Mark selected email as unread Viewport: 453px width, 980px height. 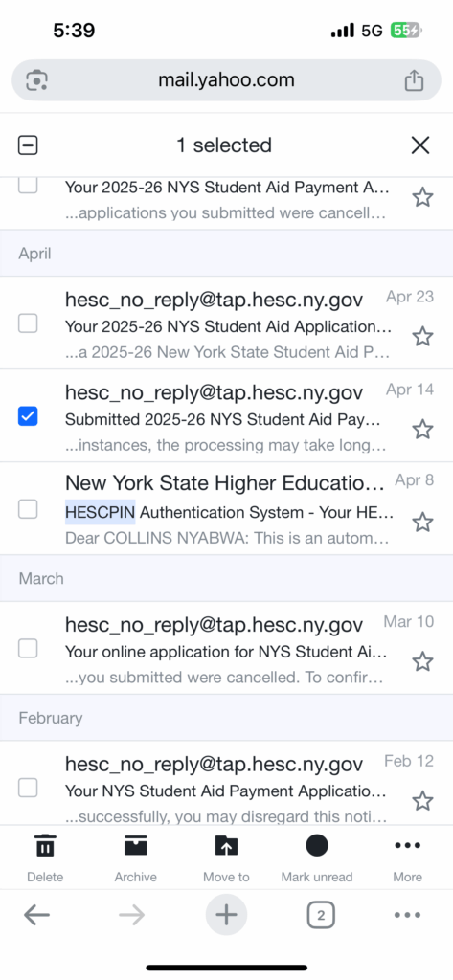[317, 846]
